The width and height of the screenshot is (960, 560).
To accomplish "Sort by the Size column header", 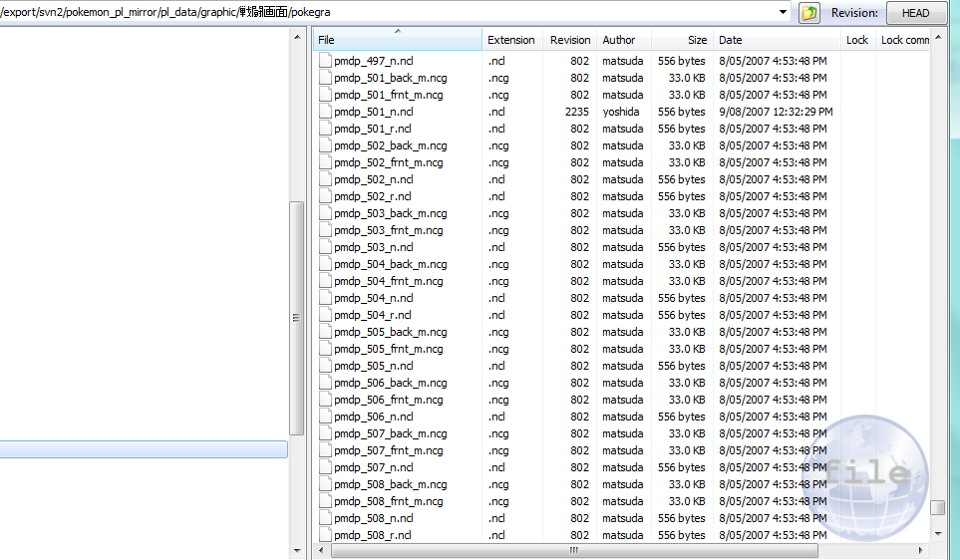I will coord(682,40).
